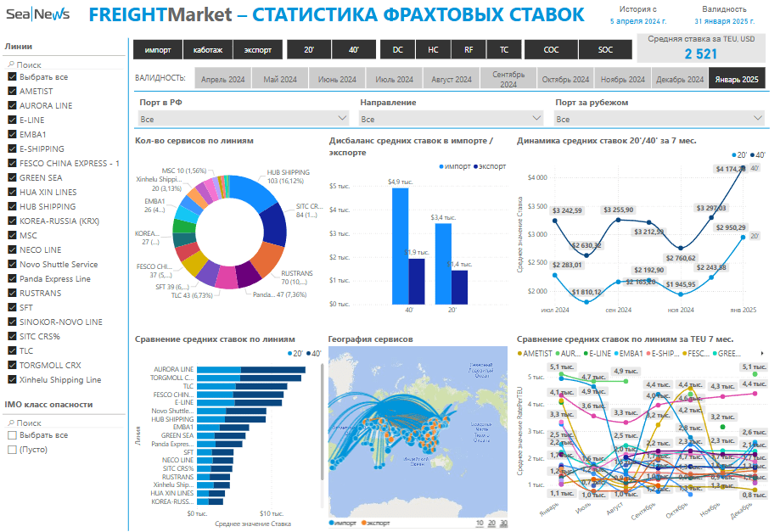Screen dimensions: 780x532
Task: Uncheck the TORGMOLL CRX checkbox
Action: [x=13, y=365]
